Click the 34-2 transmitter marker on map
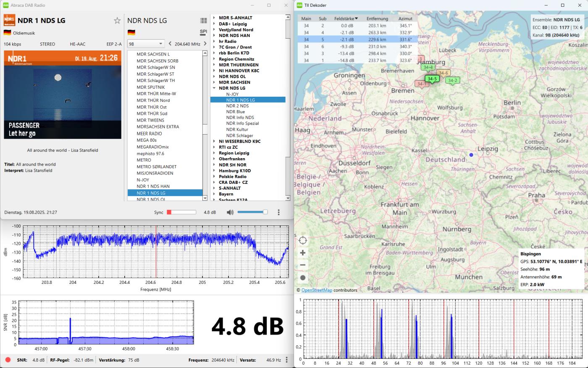 point(452,81)
